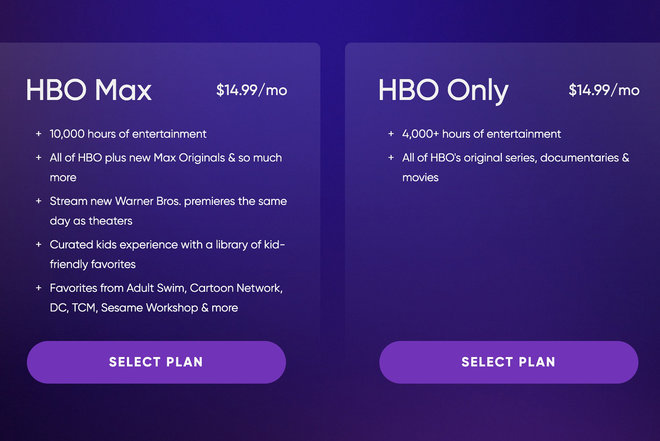
Task: Click plus icon beside Stream new Warner Bros. premieres
Action: (39, 201)
